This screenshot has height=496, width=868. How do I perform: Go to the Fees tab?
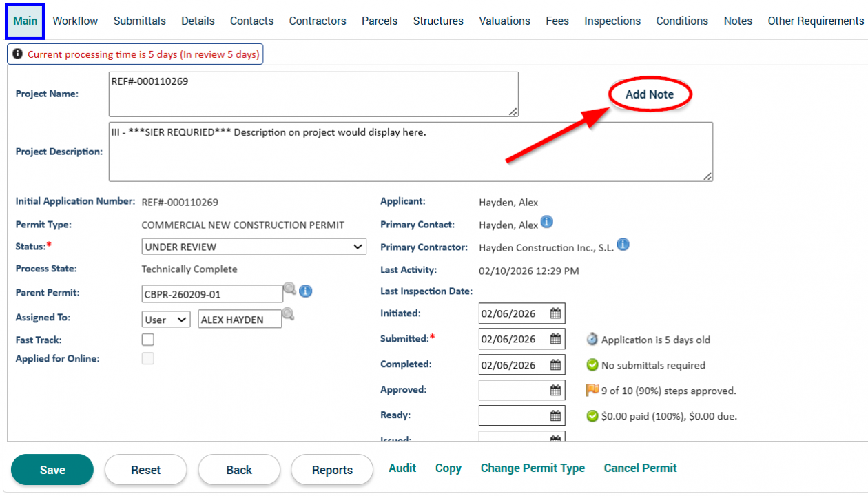[557, 21]
